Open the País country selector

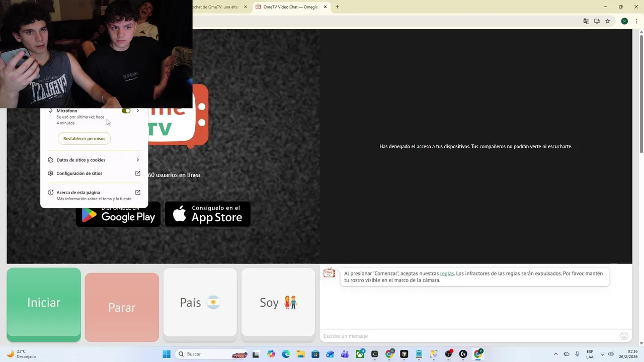tap(200, 302)
